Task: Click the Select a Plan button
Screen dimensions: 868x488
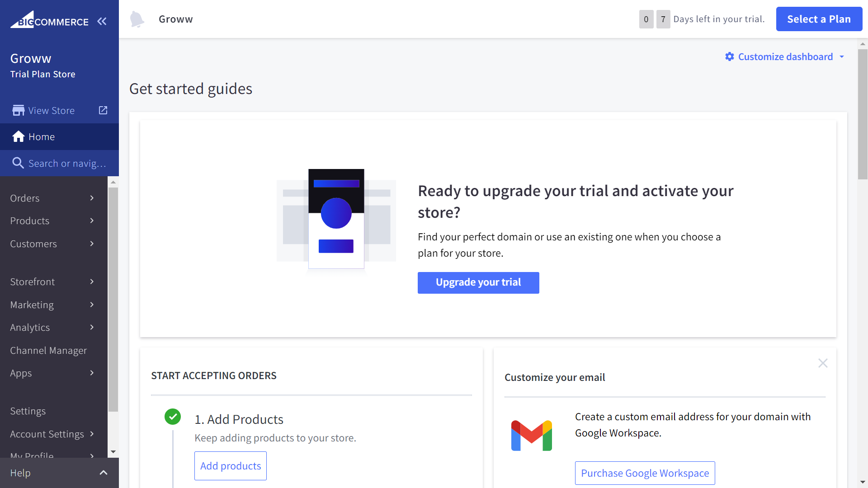Action: [x=819, y=19]
